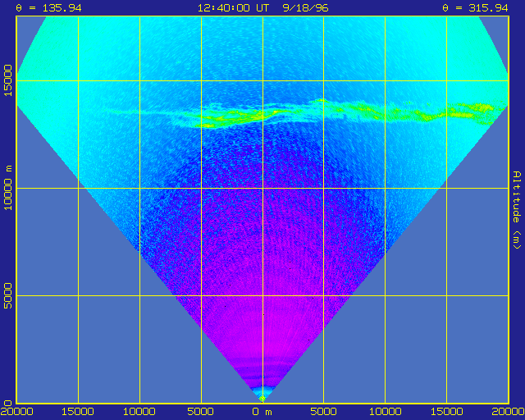525x420 pixels.
Task: Click the 15000 altitude axis label
Action: point(7,80)
